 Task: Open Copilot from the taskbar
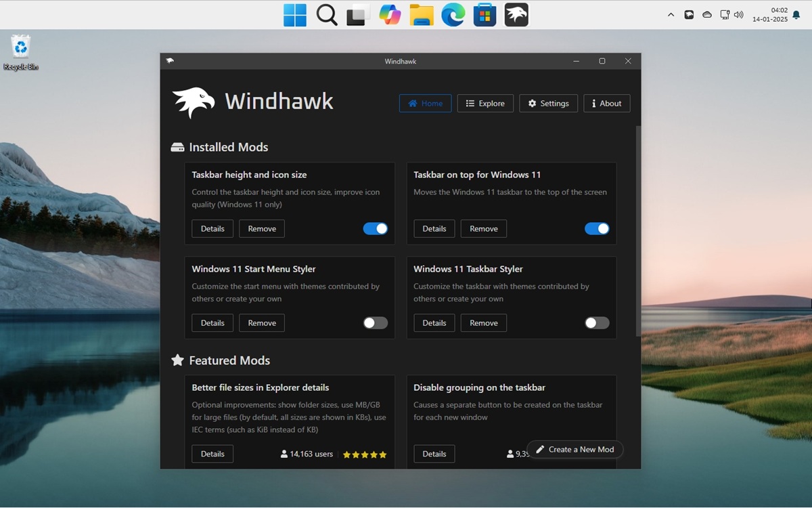tap(390, 14)
